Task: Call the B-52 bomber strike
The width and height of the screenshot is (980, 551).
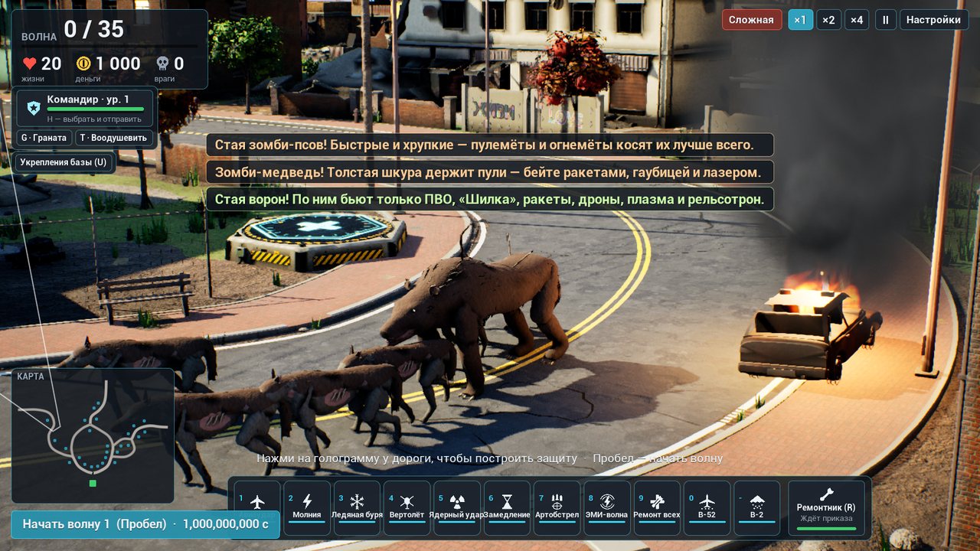Action: coord(707,507)
